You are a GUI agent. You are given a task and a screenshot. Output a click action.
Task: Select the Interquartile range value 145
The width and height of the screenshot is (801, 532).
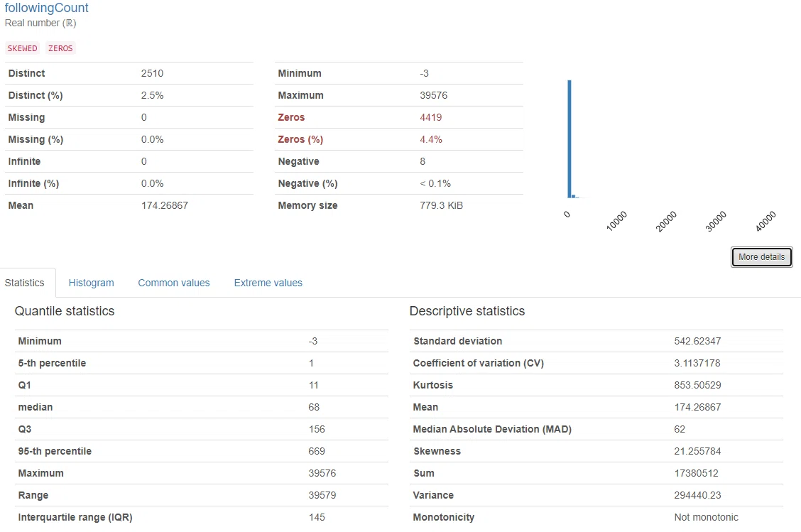317,516
